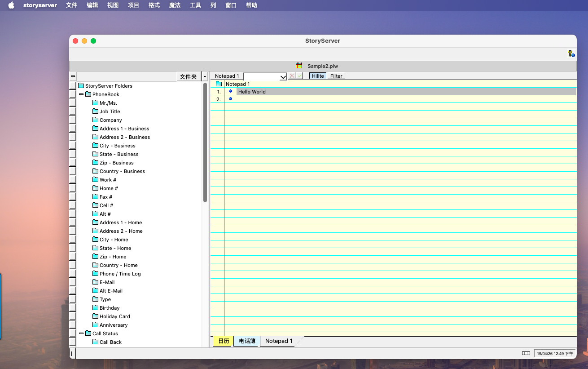The image size is (588, 369).
Task: Open the Apple menu
Action: 11,5
